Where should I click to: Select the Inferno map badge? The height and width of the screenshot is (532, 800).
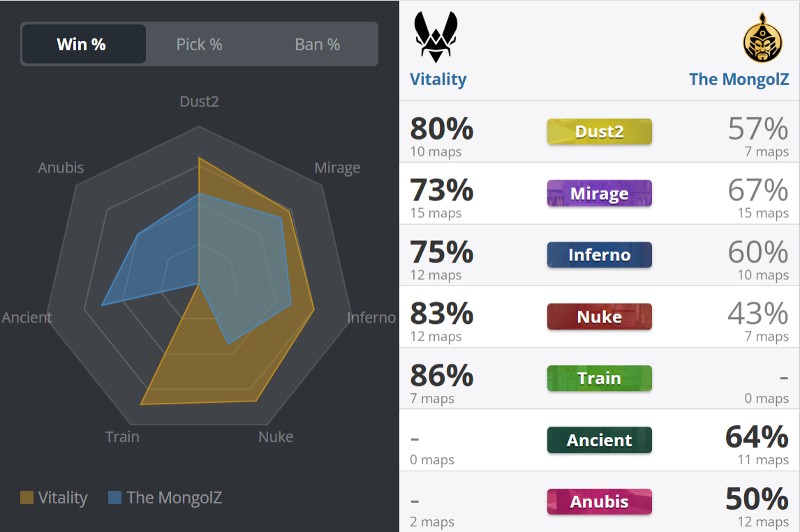coord(600,255)
